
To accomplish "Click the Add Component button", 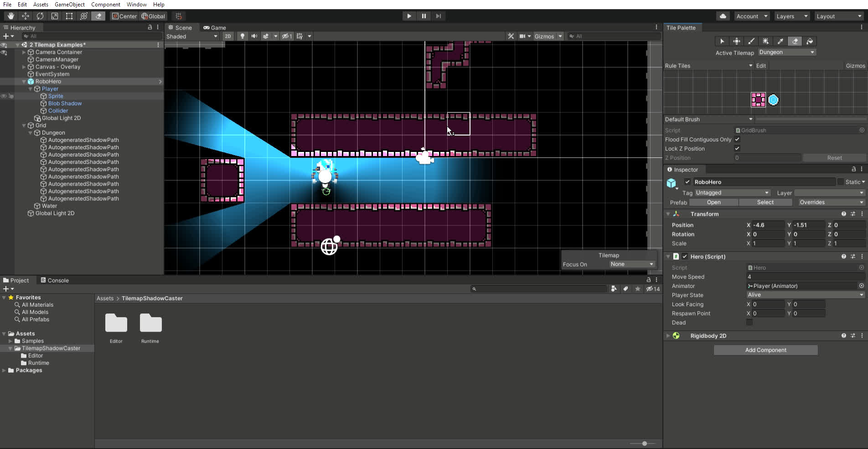I will 765,350.
